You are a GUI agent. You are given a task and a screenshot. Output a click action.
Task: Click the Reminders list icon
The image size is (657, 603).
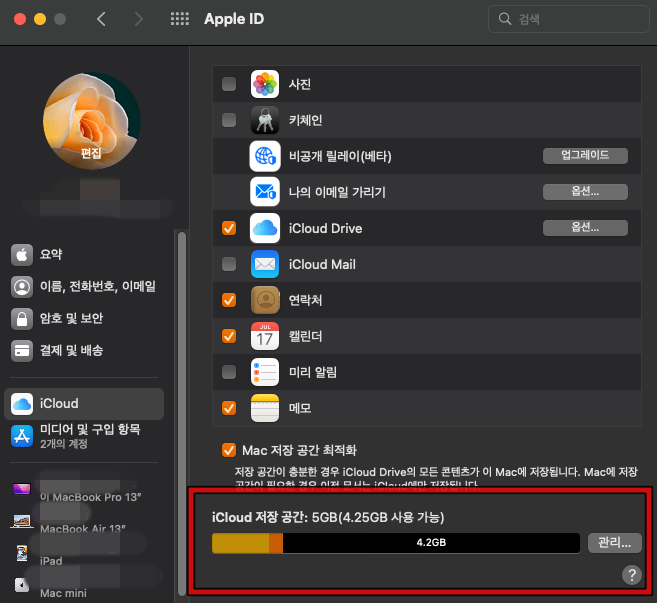[265, 372]
